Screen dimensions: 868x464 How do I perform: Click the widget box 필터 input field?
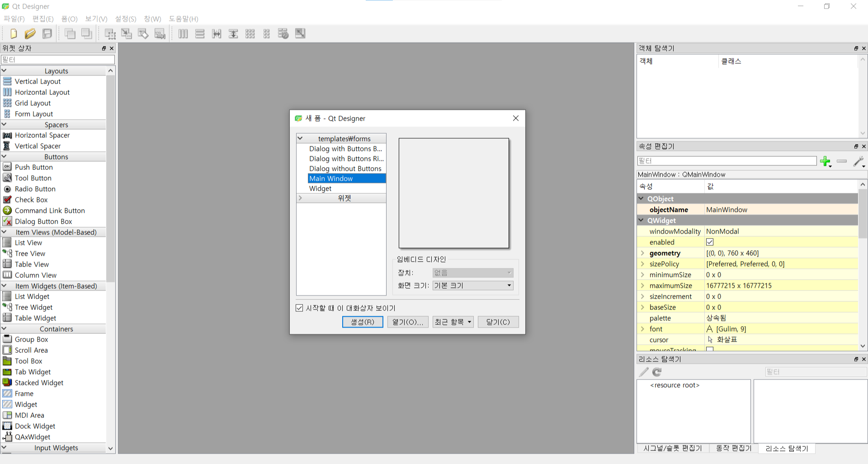[x=58, y=60]
